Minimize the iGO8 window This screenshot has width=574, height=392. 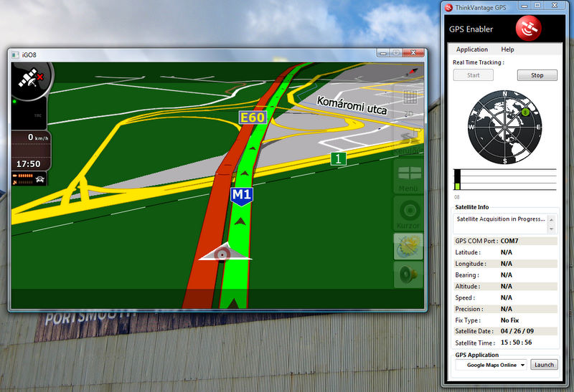(383, 53)
